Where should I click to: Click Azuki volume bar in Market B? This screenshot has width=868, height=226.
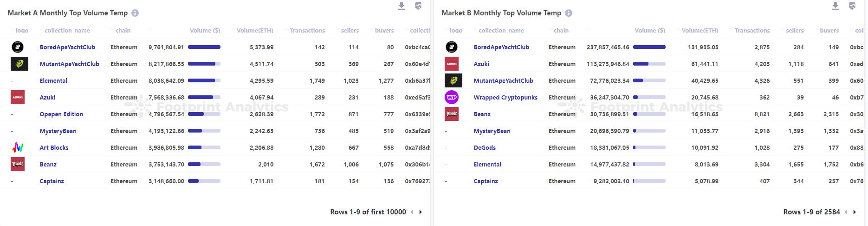coord(649,64)
